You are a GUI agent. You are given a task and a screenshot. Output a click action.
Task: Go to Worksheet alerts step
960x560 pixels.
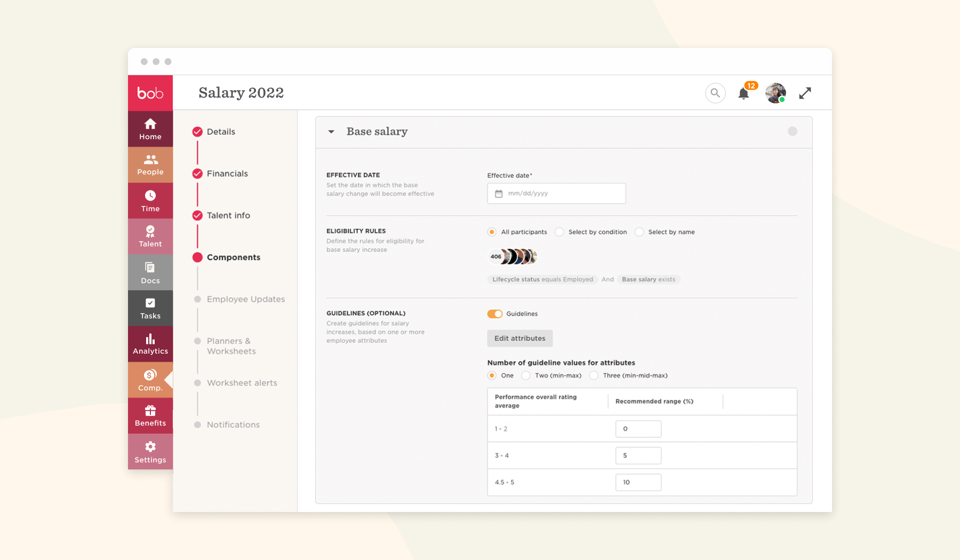tap(236, 383)
